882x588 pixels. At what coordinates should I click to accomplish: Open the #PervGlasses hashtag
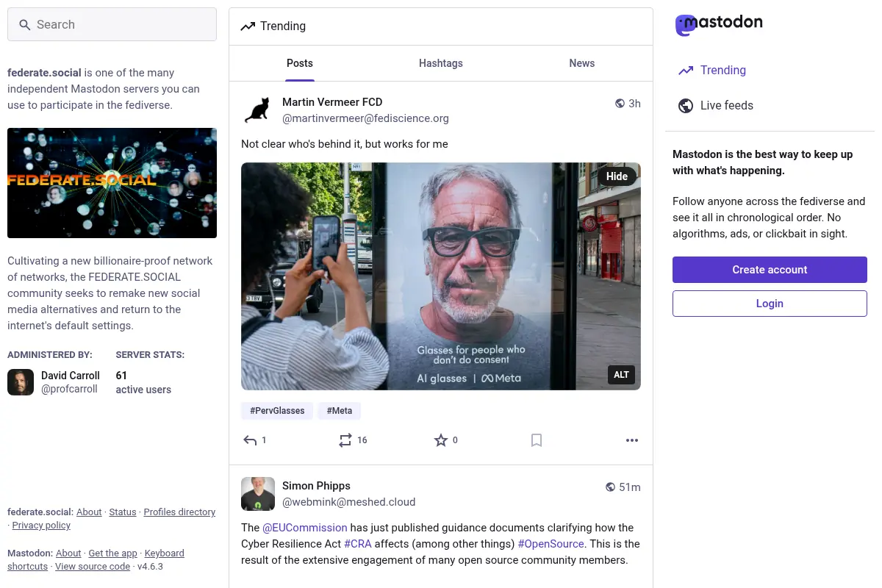point(277,411)
